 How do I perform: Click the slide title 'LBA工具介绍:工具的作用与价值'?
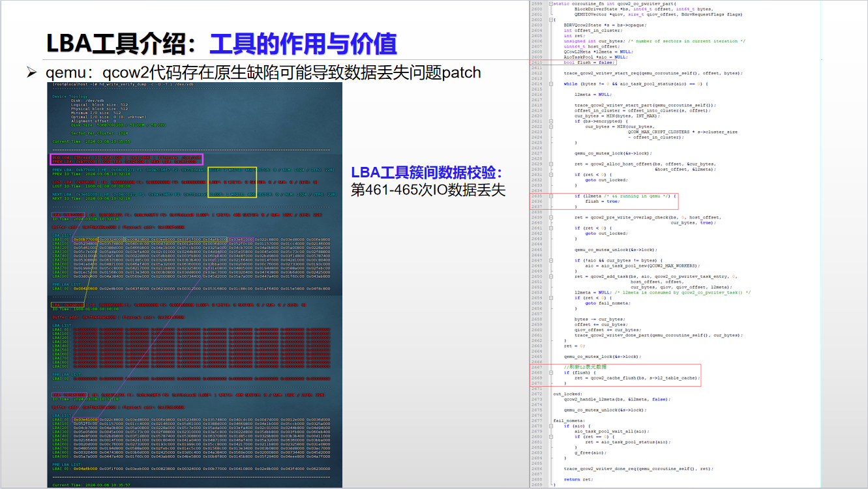point(221,43)
